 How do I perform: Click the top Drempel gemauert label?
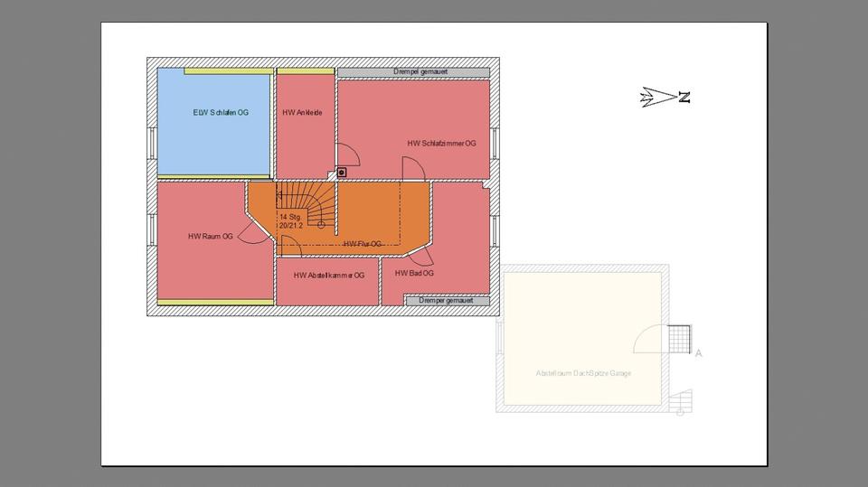(x=420, y=71)
